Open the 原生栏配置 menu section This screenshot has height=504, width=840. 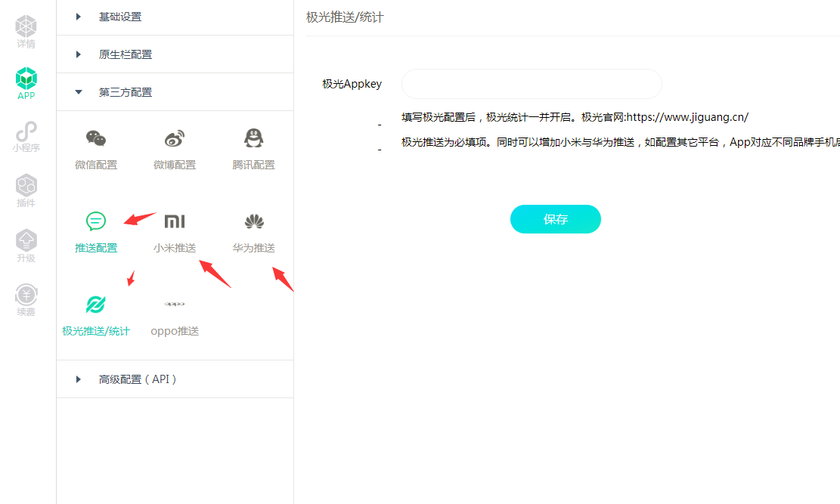click(x=175, y=54)
